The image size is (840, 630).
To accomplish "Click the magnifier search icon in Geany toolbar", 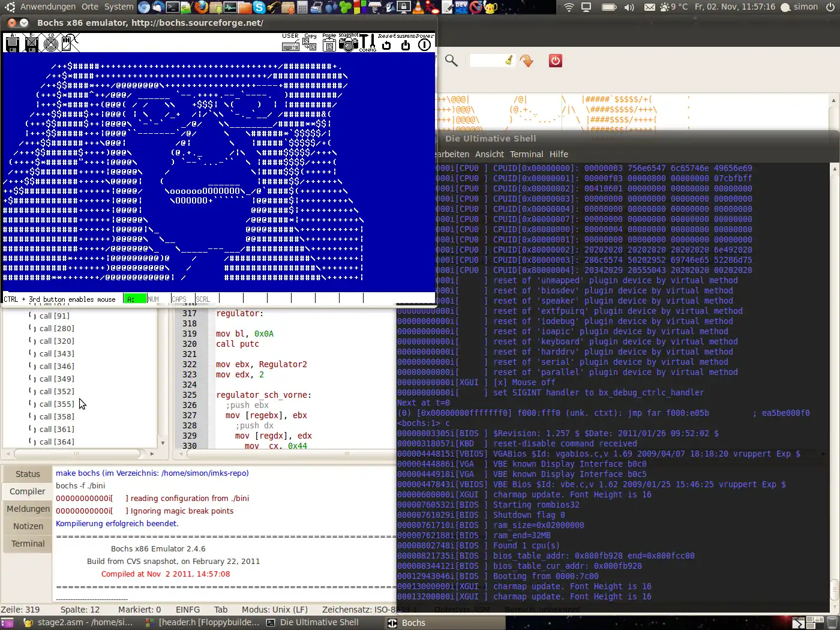I will point(451,61).
